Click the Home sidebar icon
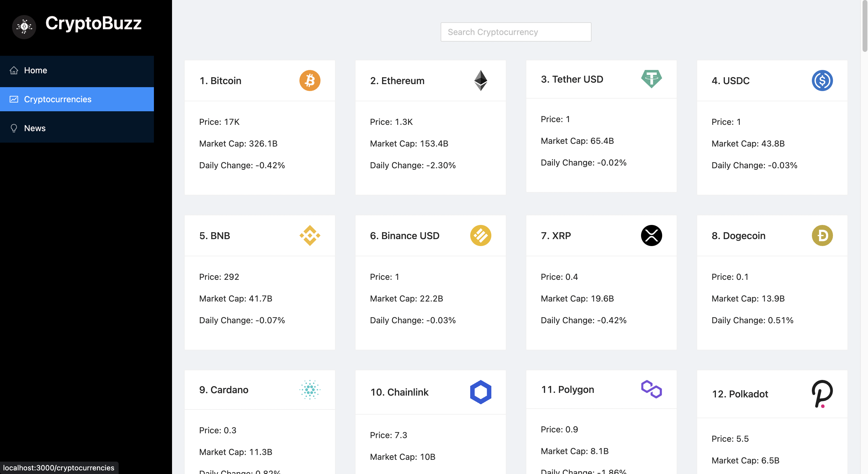This screenshot has width=868, height=474. click(14, 70)
